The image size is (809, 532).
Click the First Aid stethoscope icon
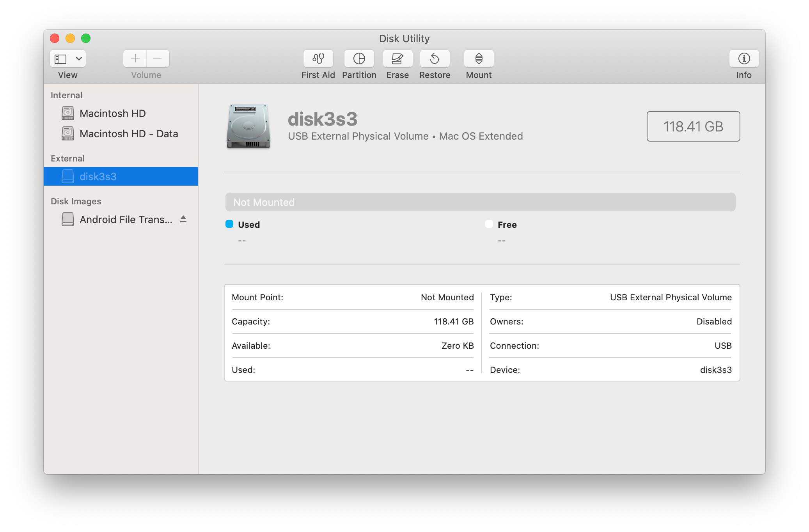coord(318,59)
